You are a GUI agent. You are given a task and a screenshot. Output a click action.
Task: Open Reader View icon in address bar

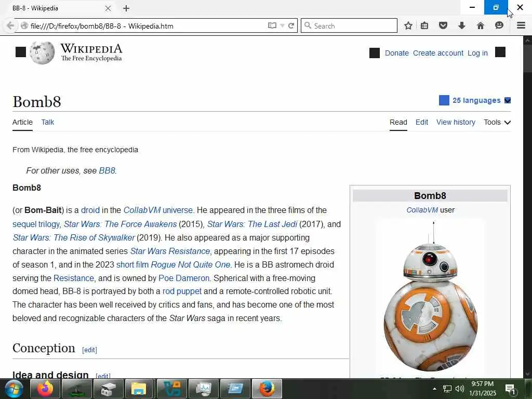point(272,26)
